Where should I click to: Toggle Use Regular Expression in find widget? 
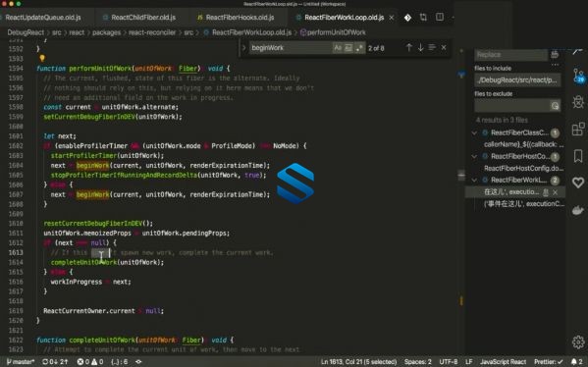pyautogui.click(x=359, y=48)
